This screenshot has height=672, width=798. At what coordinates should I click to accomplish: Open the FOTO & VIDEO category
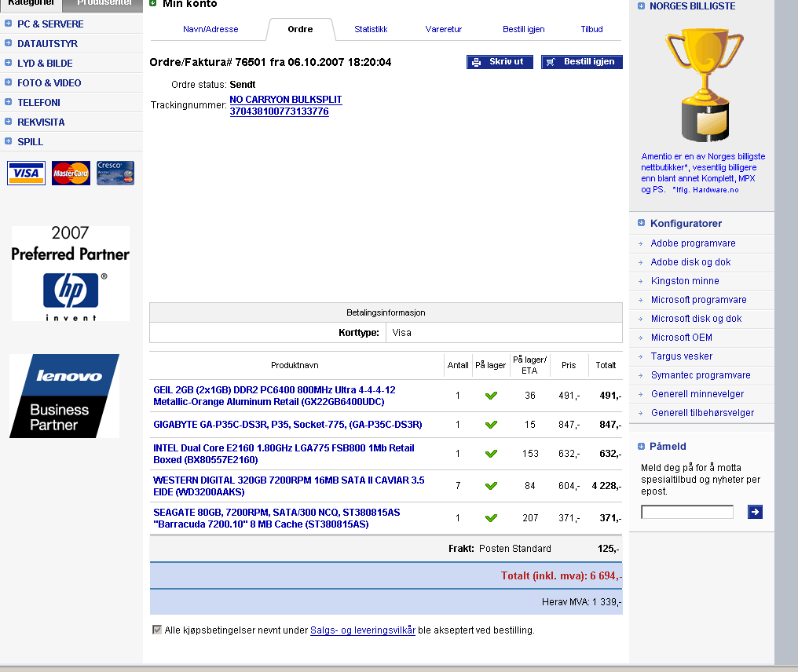click(49, 83)
